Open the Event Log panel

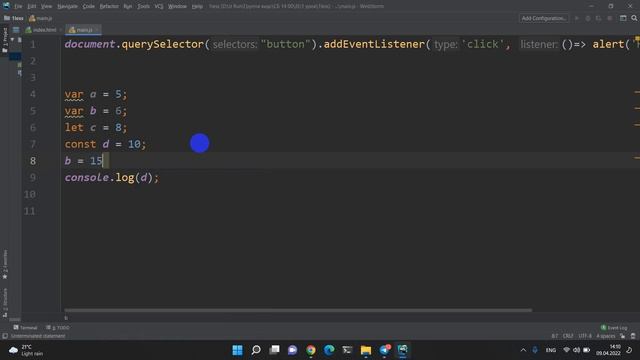[x=614, y=327]
